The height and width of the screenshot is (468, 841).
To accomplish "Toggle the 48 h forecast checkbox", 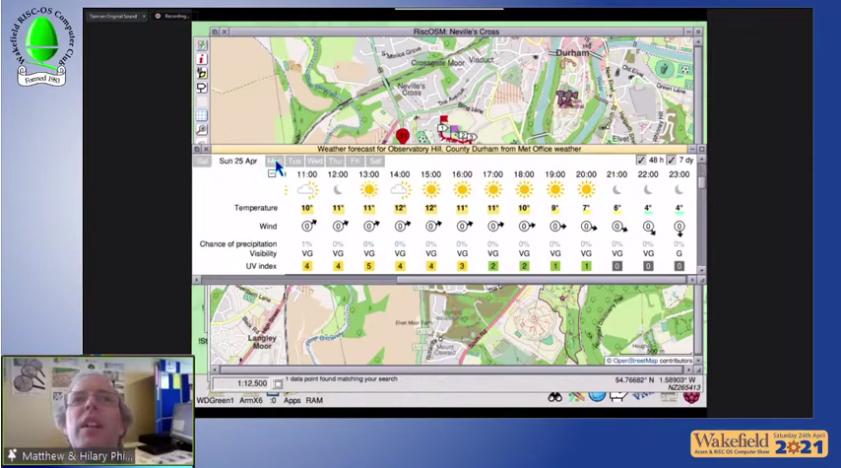I will coord(641,160).
